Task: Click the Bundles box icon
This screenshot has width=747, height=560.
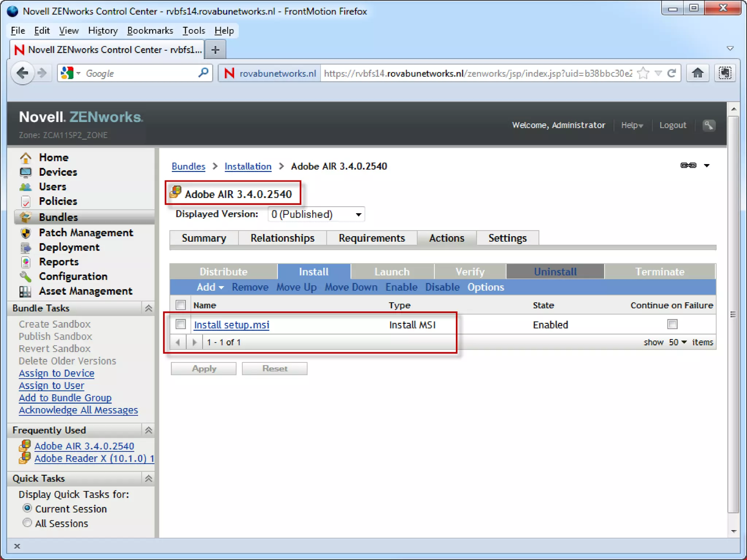Action: [26, 217]
